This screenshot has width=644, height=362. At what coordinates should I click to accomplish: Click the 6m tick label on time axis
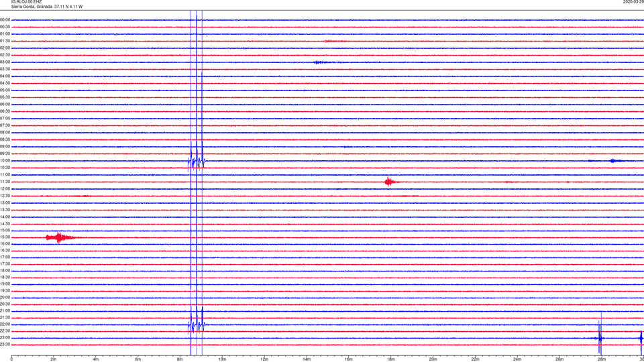pyautogui.click(x=138, y=359)
